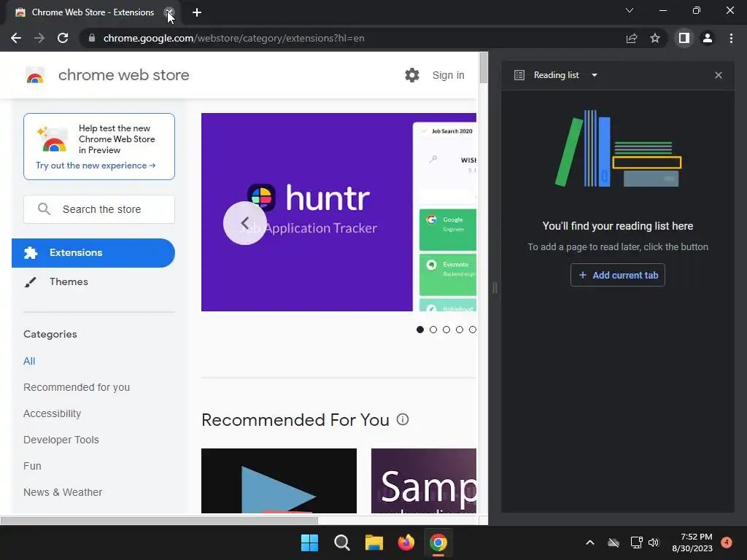The image size is (747, 560).
Task: Click the Search the store field
Action: coord(99,209)
